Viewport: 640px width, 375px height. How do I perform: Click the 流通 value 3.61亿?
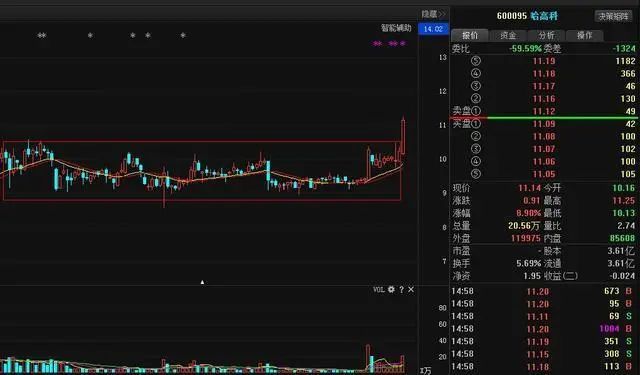click(621, 264)
